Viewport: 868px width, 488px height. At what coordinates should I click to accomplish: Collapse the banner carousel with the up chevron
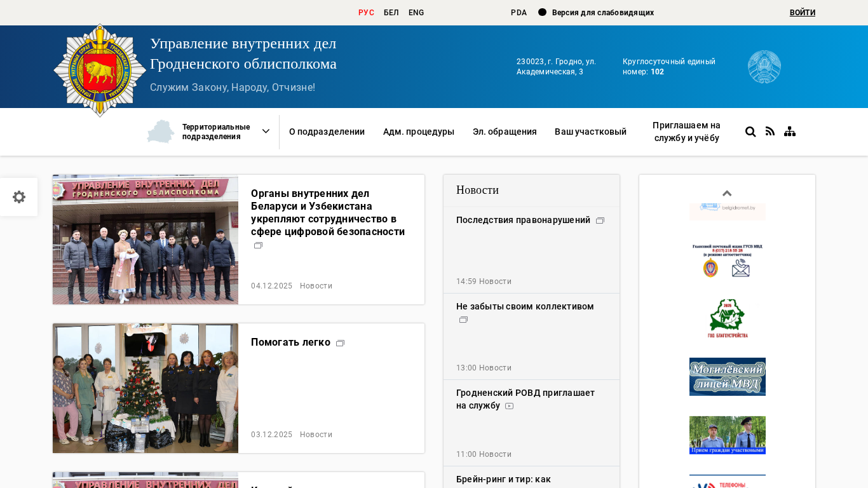pyautogui.click(x=728, y=193)
